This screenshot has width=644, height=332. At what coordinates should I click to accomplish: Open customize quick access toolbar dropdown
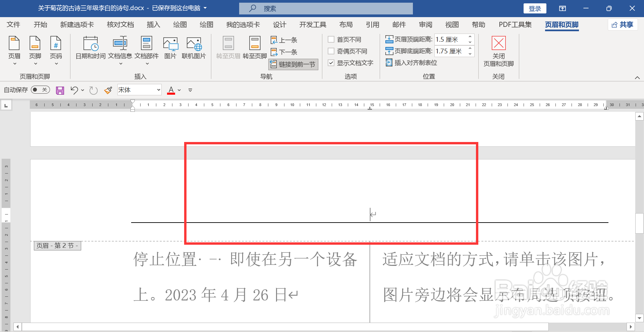pyautogui.click(x=190, y=90)
